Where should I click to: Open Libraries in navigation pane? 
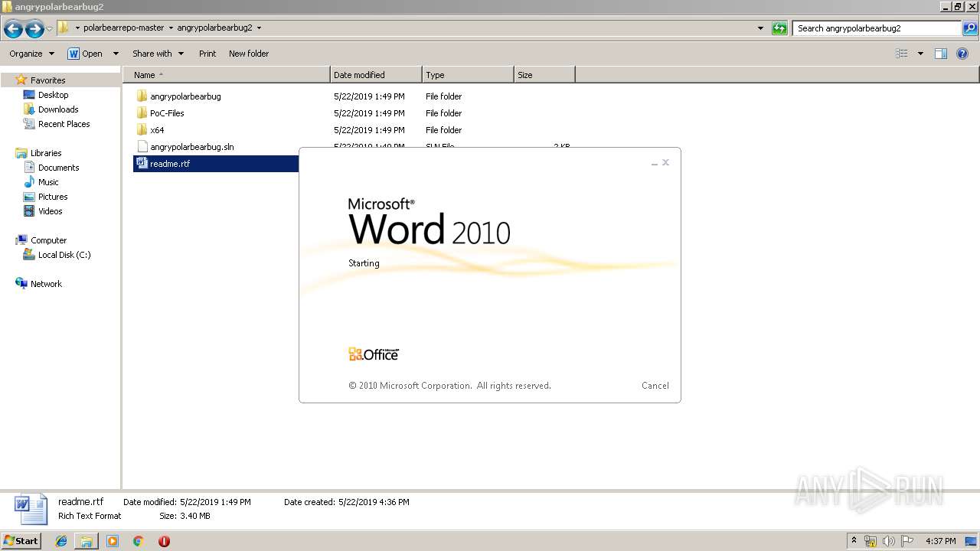click(46, 153)
